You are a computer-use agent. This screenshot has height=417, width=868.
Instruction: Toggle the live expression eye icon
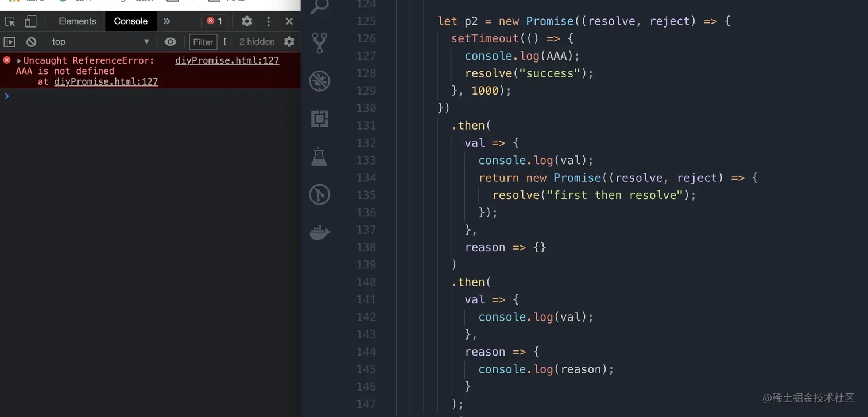pos(170,42)
